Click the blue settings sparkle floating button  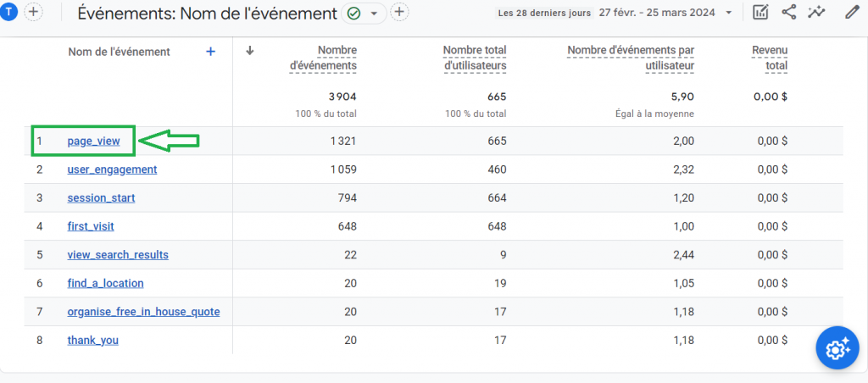pos(837,348)
